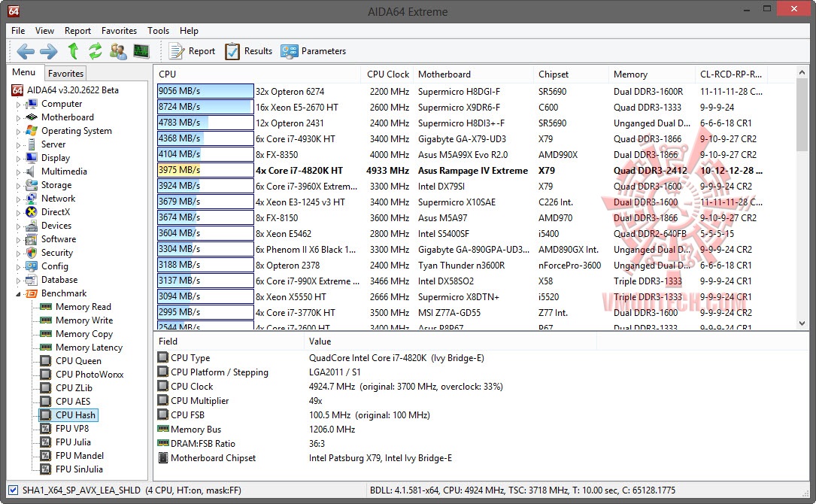Image resolution: width=816 pixels, height=504 pixels.
Task: Click the results list scroll up arrow
Action: (x=802, y=73)
